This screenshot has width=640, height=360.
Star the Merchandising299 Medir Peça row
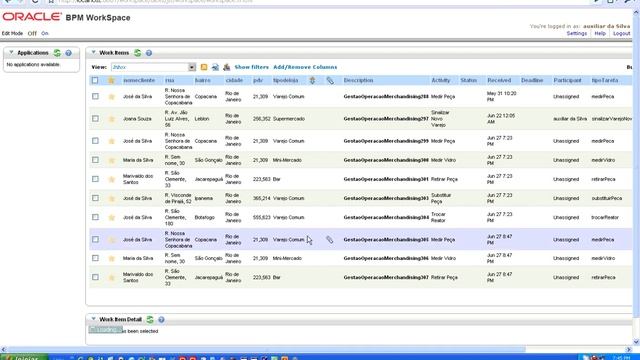pyautogui.click(x=111, y=141)
